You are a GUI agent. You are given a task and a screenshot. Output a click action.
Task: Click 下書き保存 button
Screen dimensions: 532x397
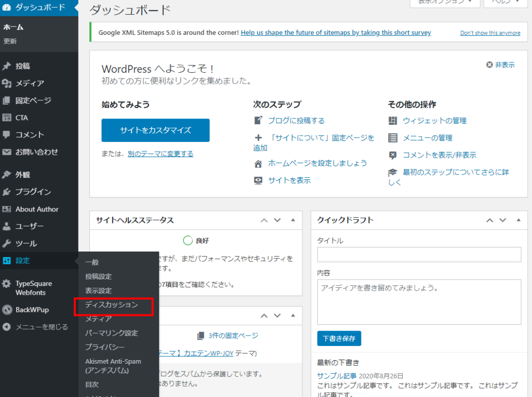[x=339, y=339]
